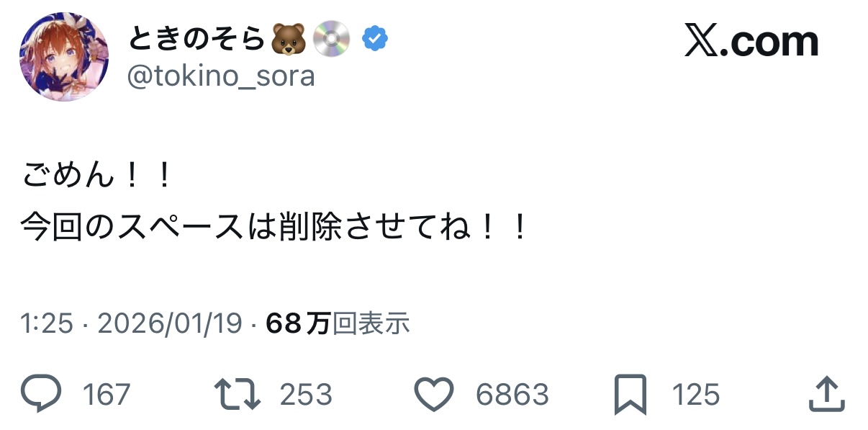Click the 1:25 post time
The image size is (868, 430).
[x=48, y=324]
